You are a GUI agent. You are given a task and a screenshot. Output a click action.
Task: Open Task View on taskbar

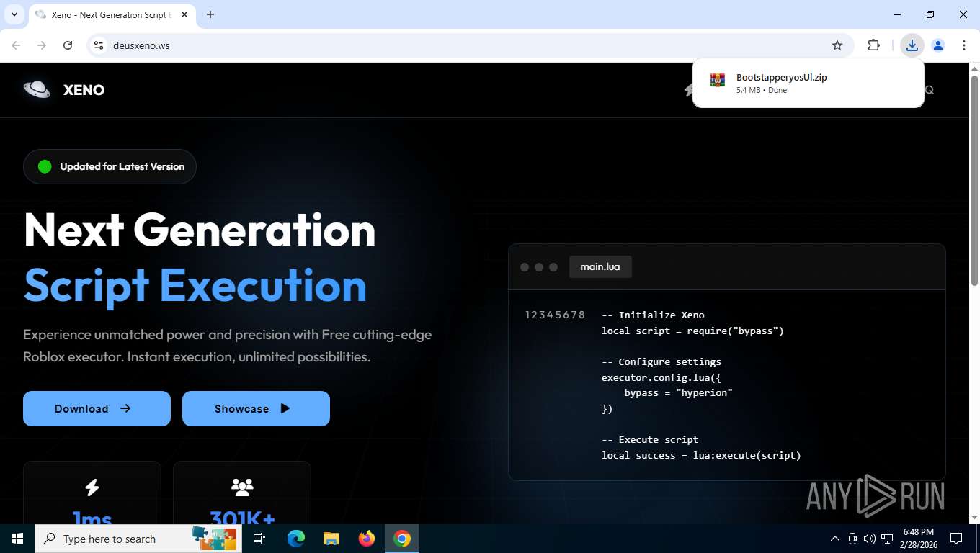point(259,539)
